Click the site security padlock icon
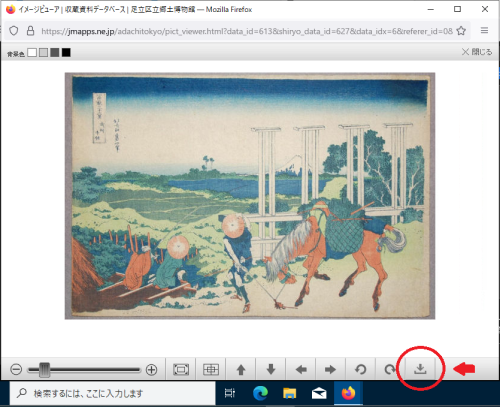The width and height of the screenshot is (500, 407). [x=30, y=31]
